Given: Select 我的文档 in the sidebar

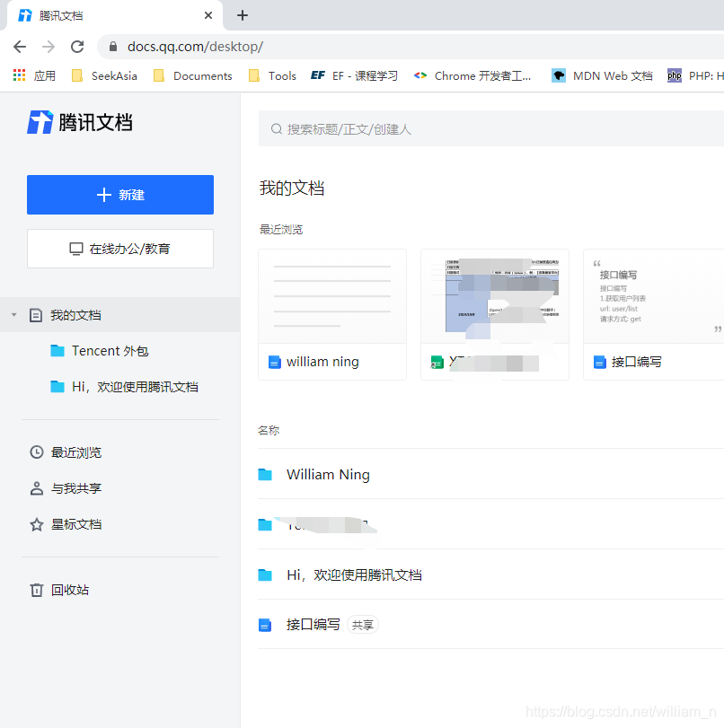Looking at the screenshot, I should pyautogui.click(x=119, y=315).
